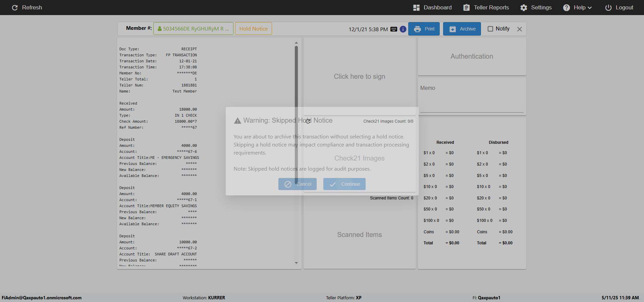Viewport: 644px width, 302px height.
Task: Click '$100 x 0' under Received
Action: click(x=431, y=221)
